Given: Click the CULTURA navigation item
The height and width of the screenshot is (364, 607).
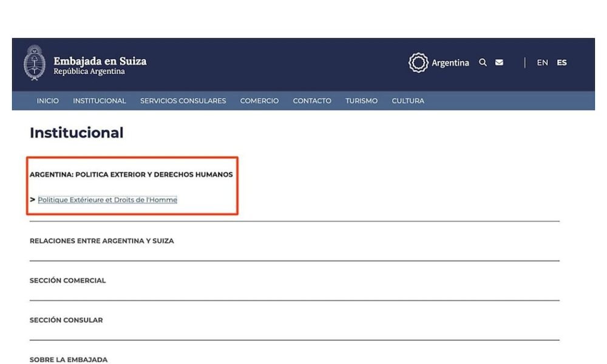Looking at the screenshot, I should click(x=408, y=101).
